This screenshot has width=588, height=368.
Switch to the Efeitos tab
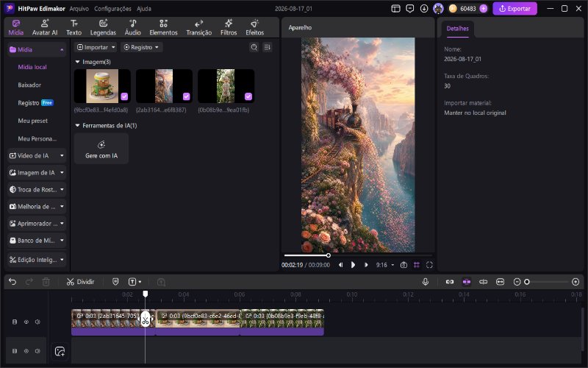[254, 27]
